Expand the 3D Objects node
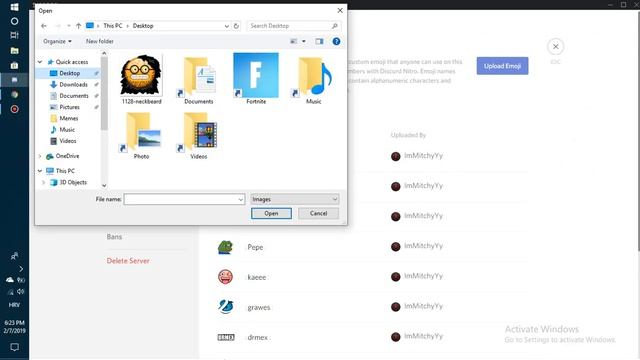Viewport: 640px width, 360px height. (x=44, y=182)
